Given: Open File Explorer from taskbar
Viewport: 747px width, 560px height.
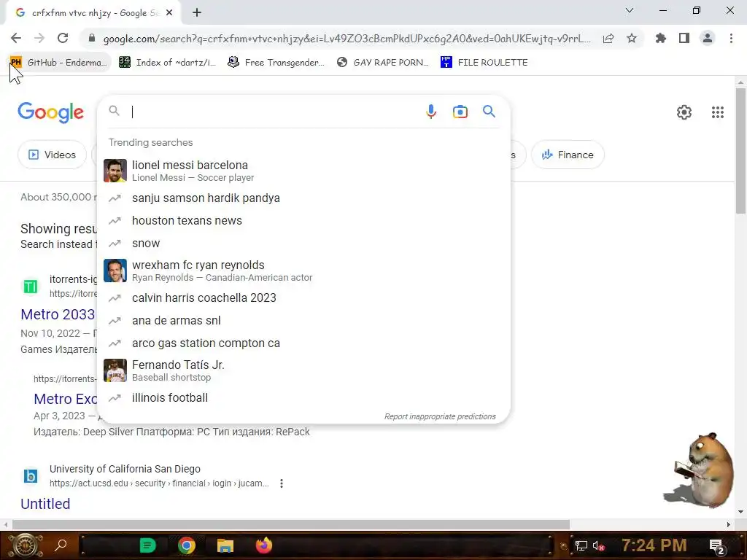Looking at the screenshot, I should pyautogui.click(x=225, y=545).
